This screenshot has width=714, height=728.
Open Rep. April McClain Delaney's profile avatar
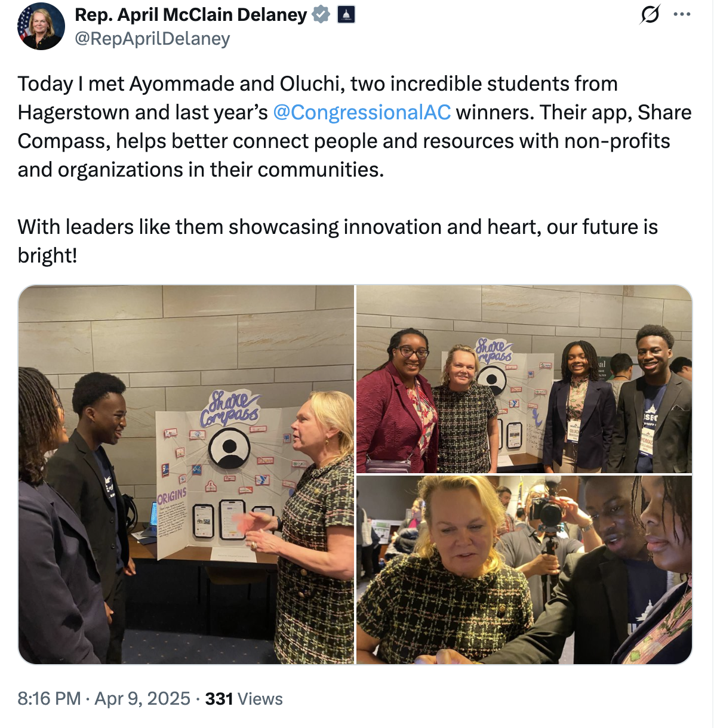[41, 26]
